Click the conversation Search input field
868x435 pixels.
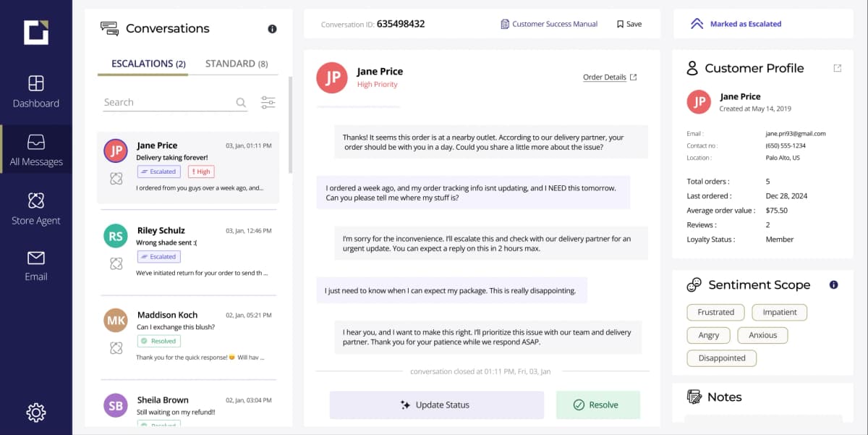coord(166,103)
